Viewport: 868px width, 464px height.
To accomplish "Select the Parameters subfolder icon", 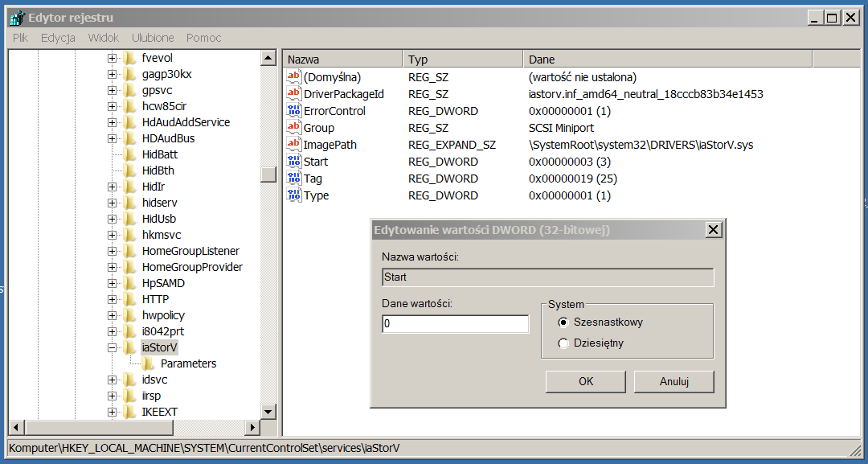I will click(x=148, y=363).
